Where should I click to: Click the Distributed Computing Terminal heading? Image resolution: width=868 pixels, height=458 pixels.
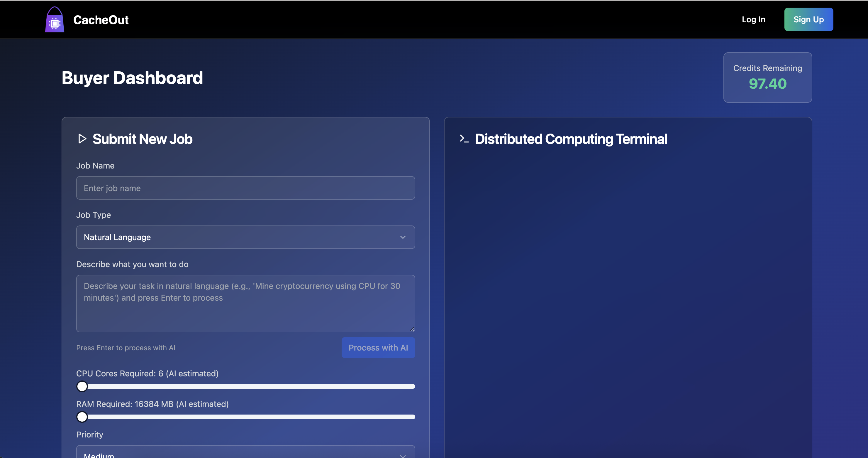click(571, 139)
